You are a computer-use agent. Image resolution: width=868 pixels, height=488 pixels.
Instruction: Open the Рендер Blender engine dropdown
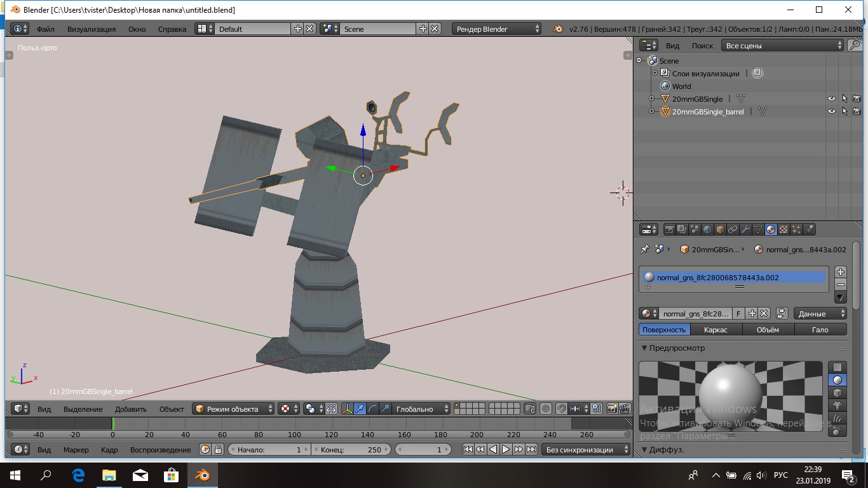tap(496, 29)
